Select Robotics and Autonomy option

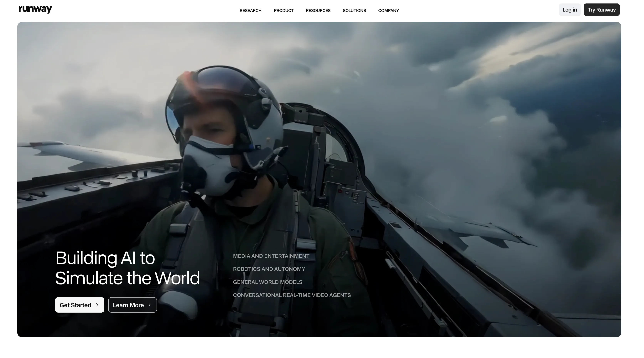click(x=269, y=269)
